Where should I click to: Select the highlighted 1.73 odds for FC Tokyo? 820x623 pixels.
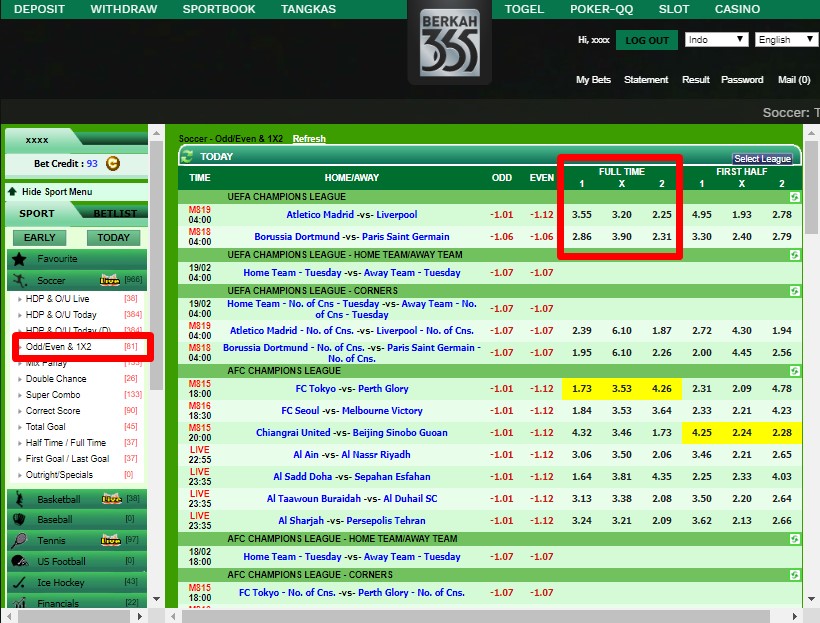coord(582,389)
